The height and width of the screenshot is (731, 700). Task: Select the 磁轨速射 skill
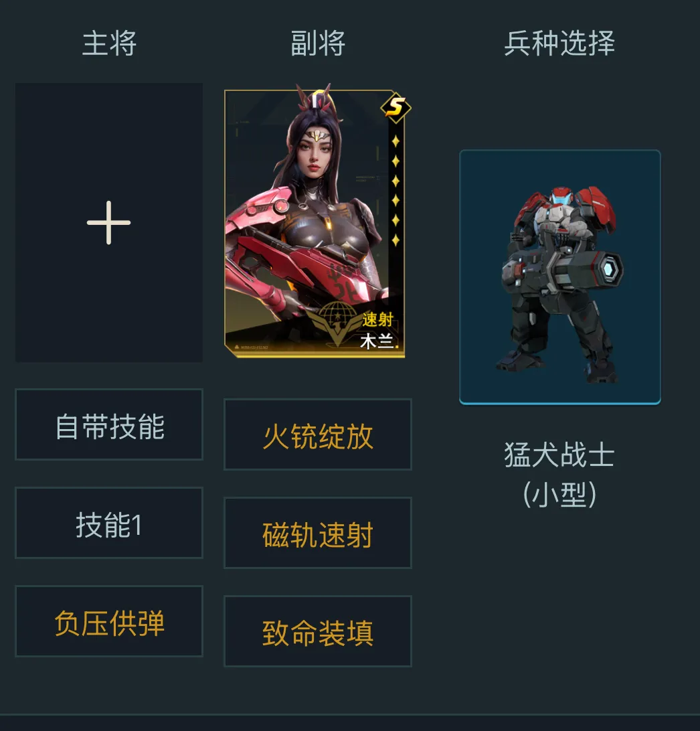pos(318,533)
